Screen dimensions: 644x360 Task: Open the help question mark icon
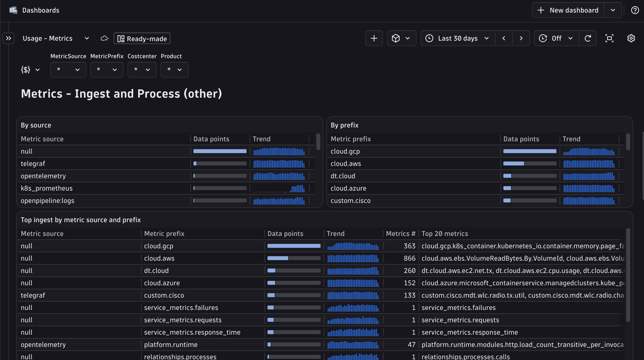[x=635, y=10]
